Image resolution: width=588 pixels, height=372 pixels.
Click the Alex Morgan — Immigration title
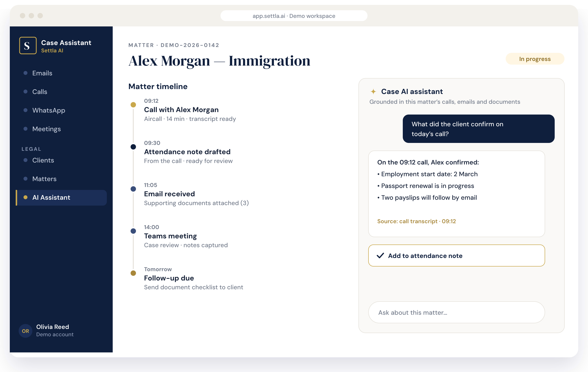219,61
